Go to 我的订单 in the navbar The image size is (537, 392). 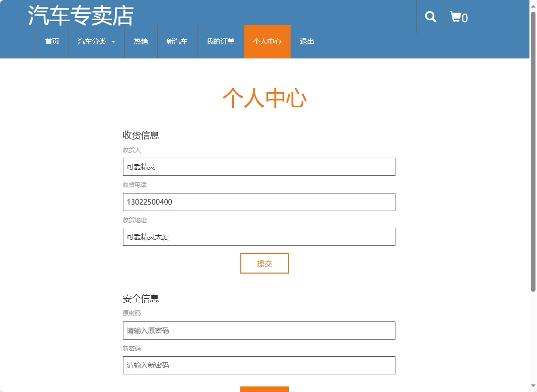pyautogui.click(x=220, y=42)
